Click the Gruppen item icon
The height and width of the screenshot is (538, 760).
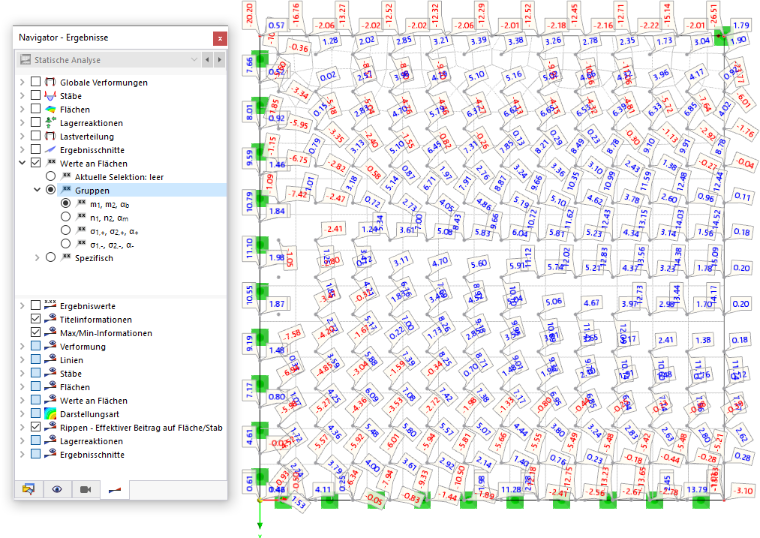(65, 190)
